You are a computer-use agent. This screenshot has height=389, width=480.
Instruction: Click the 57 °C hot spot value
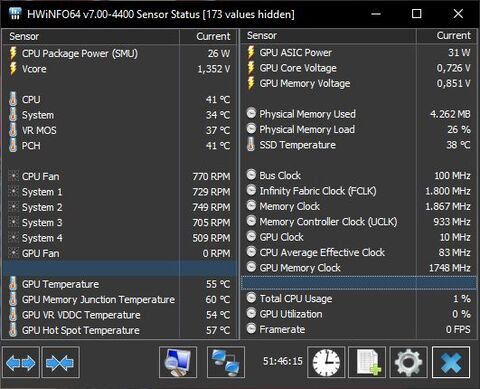pyautogui.click(x=218, y=330)
